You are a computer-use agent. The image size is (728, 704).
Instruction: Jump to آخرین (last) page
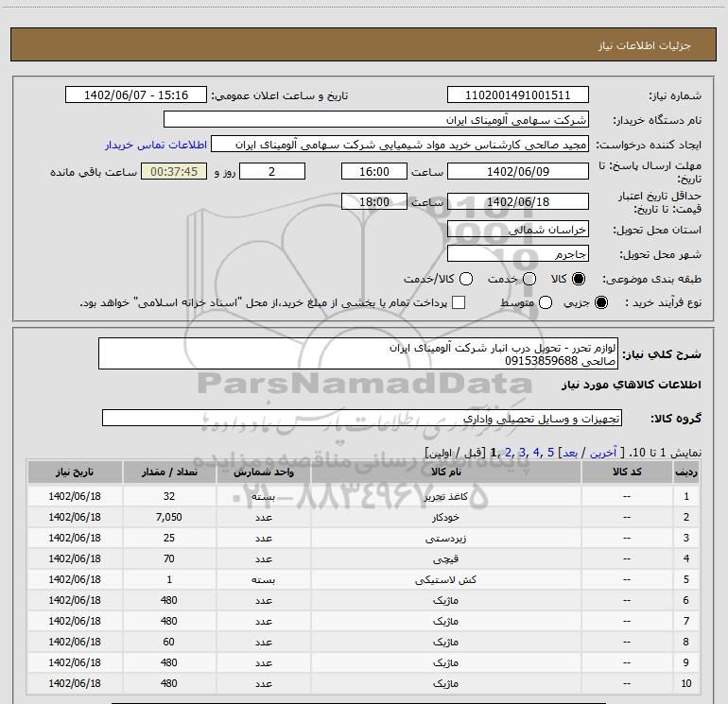pyautogui.click(x=603, y=452)
